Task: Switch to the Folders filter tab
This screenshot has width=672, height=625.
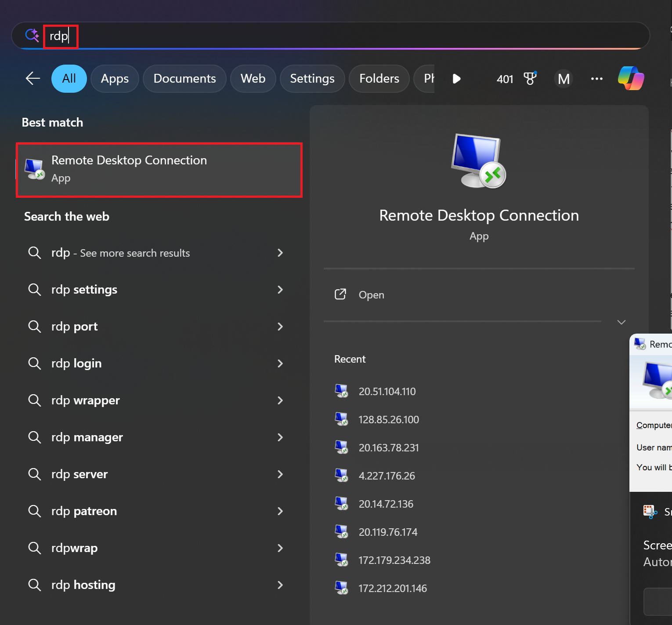Action: [379, 79]
